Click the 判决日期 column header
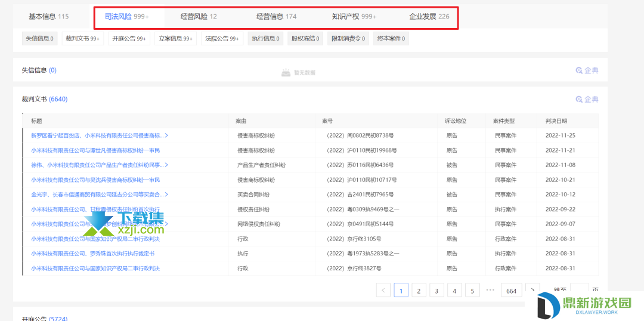Viewport: 644px width, 321px height. pyautogui.click(x=556, y=121)
